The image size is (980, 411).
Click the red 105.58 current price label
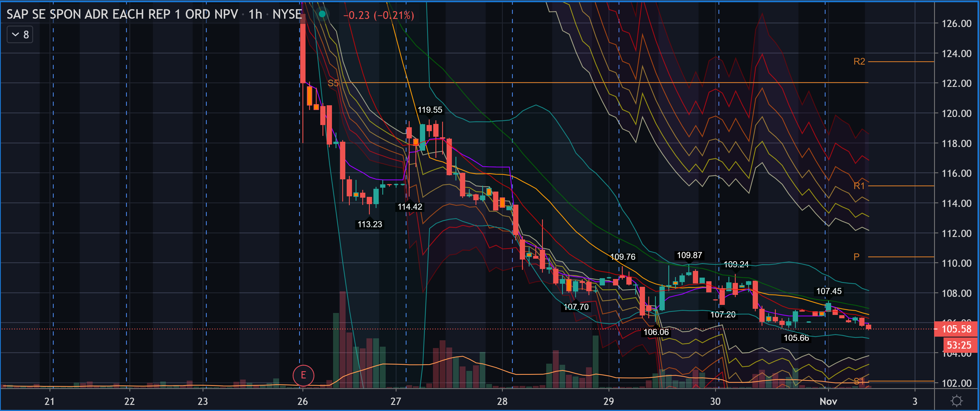coord(956,329)
